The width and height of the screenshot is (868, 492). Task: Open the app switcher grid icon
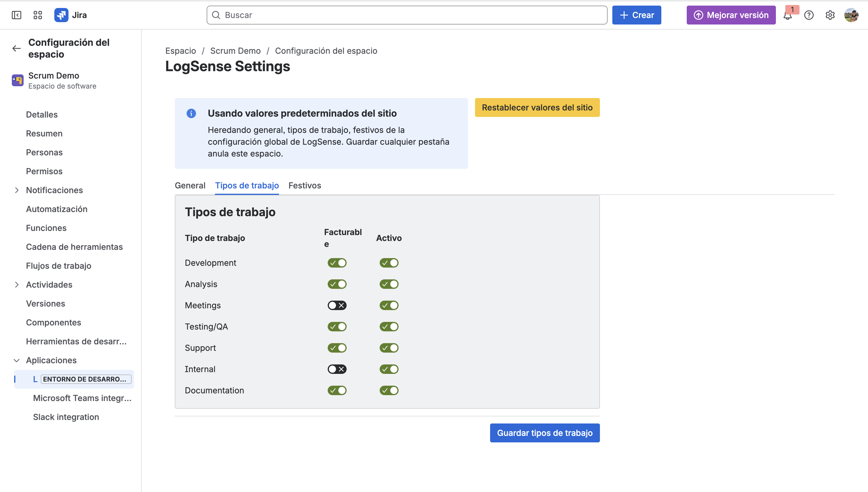37,15
